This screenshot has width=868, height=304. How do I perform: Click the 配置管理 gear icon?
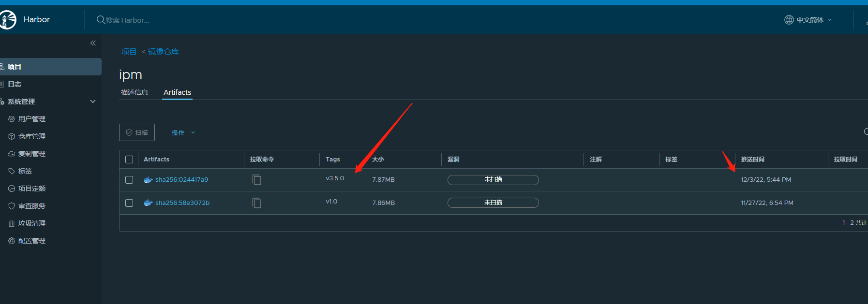click(12, 241)
